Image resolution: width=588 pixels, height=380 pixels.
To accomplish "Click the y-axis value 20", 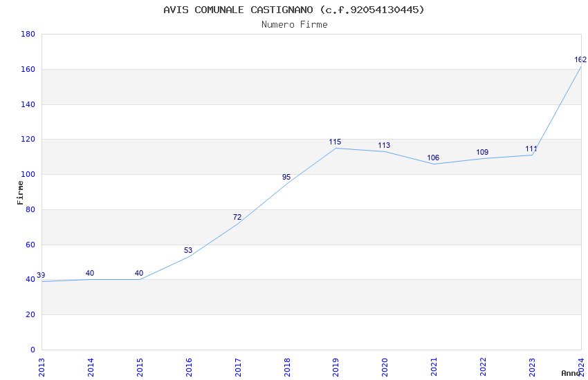I will 30,315.
